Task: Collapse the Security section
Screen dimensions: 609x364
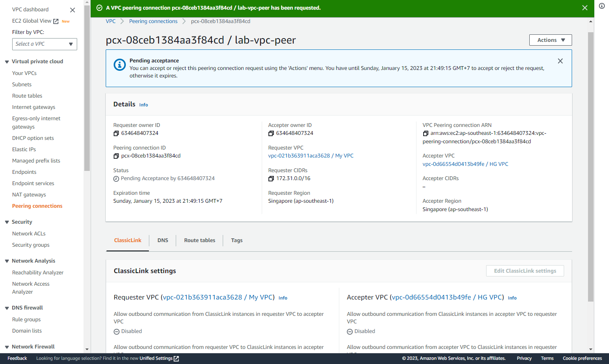Action: 7,222
